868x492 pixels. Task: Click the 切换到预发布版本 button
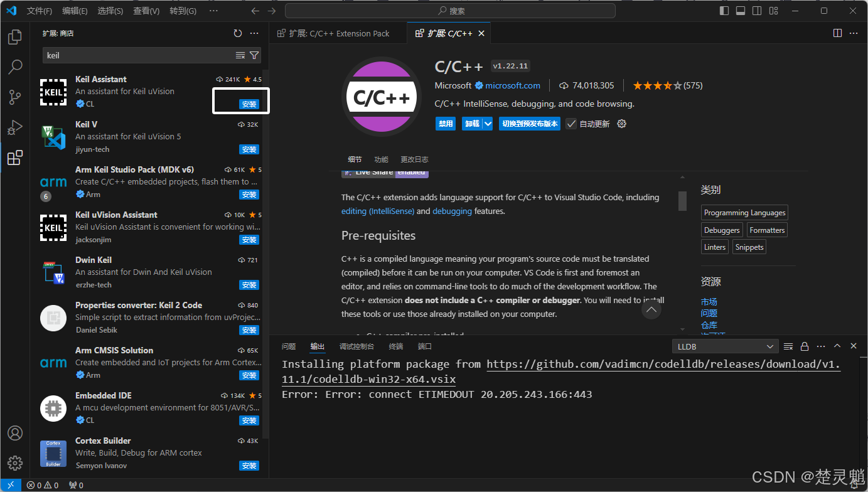[530, 124]
